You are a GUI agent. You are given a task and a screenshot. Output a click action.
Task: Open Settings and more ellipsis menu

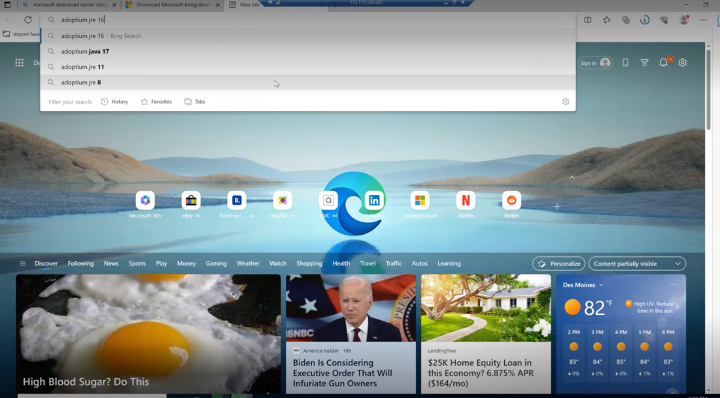(703, 20)
